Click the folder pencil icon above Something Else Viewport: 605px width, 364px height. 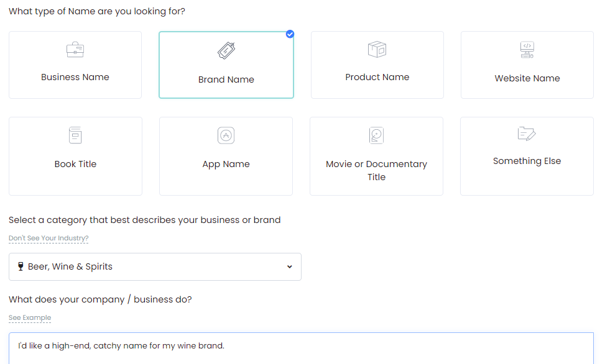coord(527,134)
